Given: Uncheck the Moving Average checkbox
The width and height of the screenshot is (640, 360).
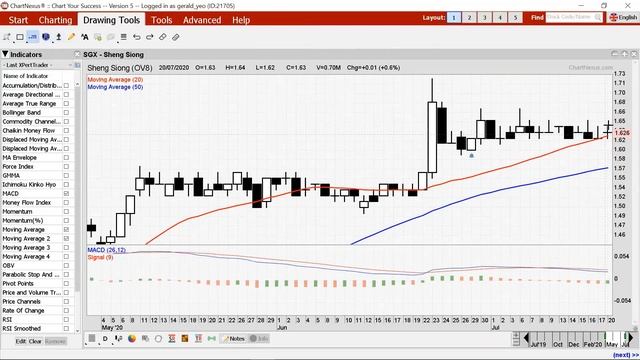Looking at the screenshot, I should click(66, 229).
